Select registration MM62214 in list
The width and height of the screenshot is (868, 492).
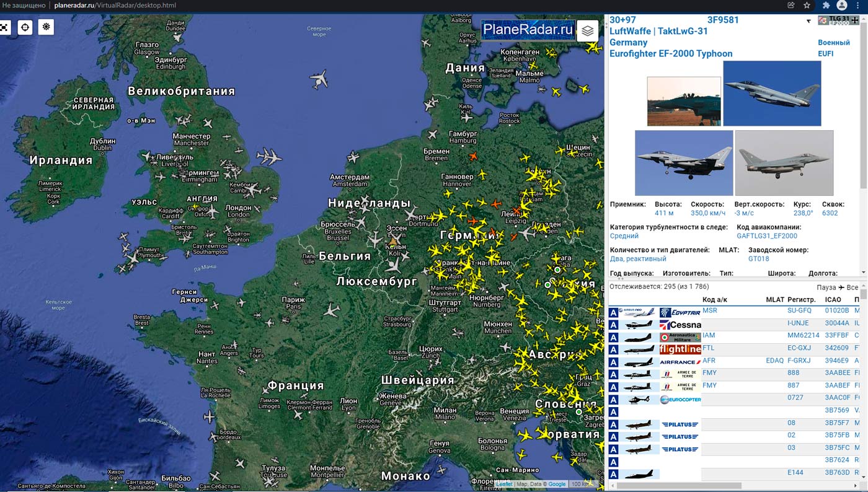click(x=804, y=336)
